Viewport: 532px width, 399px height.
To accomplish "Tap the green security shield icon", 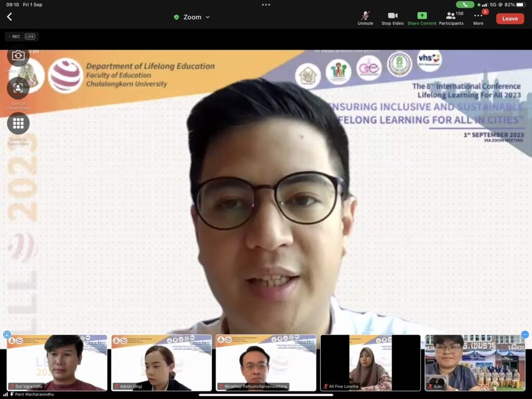I will click(176, 17).
